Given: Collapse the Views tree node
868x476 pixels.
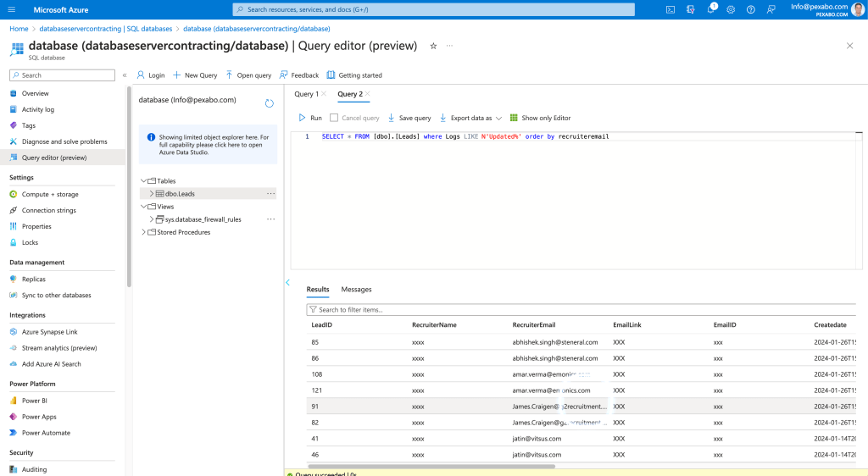Looking at the screenshot, I should pyautogui.click(x=143, y=206).
